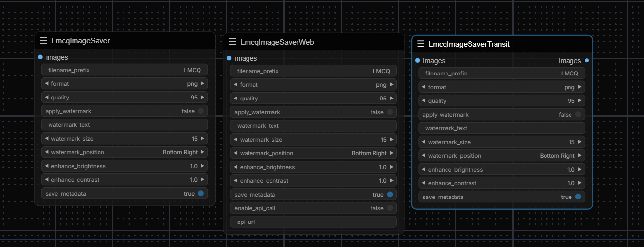Decrease enhance_brightness in LmcqImageSaverWeb
Screen dimensions: 644x247
(235, 167)
